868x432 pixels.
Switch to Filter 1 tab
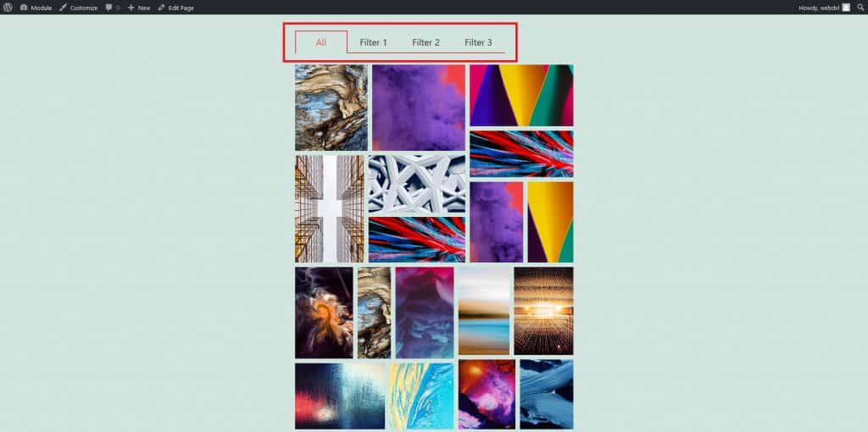373,42
